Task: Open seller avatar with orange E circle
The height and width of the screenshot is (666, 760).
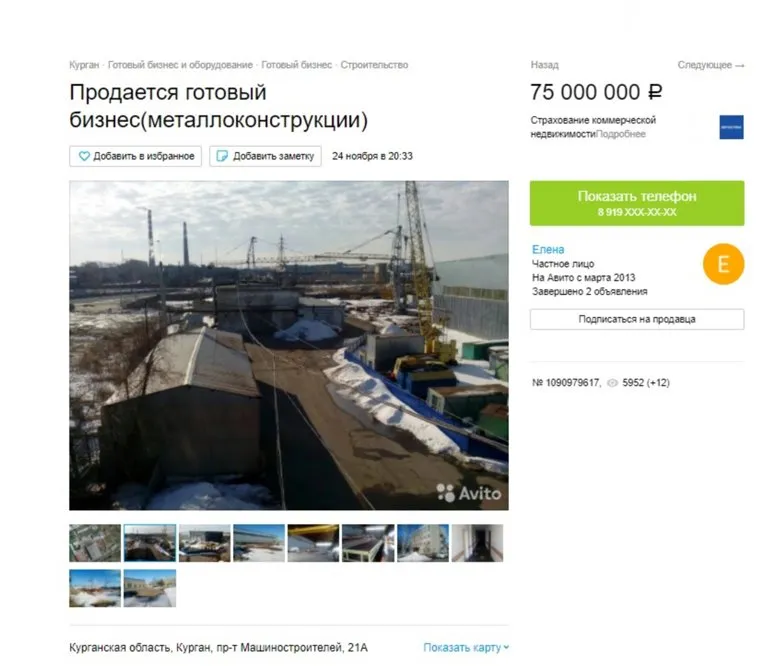Action: (x=723, y=264)
